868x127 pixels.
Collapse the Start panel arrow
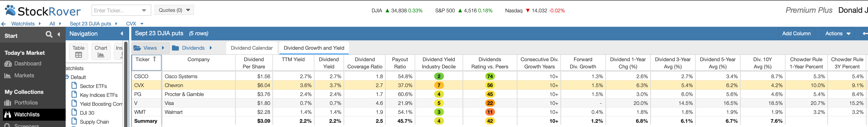pos(59,34)
